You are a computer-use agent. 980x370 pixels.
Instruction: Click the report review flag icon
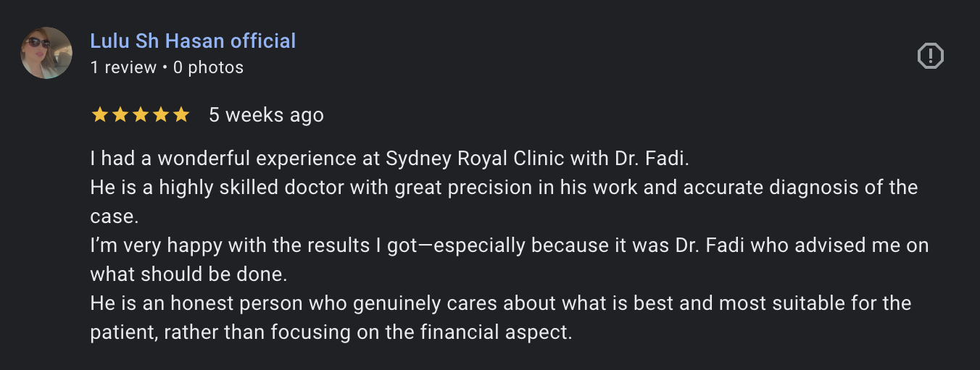[x=931, y=56]
